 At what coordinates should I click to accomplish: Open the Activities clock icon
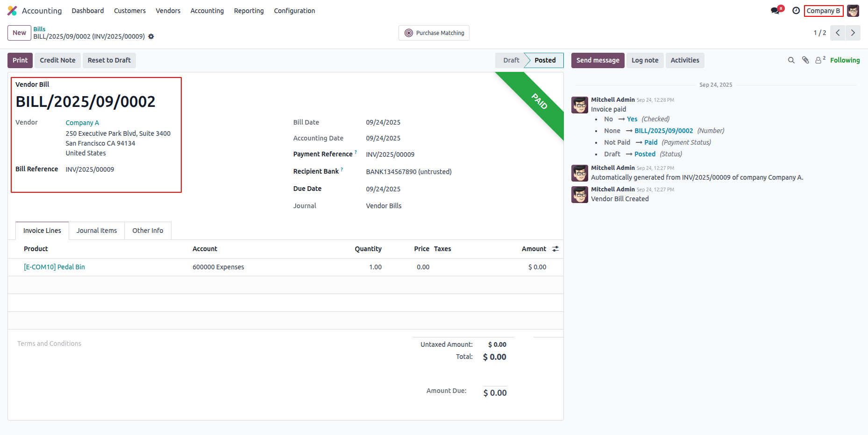[797, 10]
